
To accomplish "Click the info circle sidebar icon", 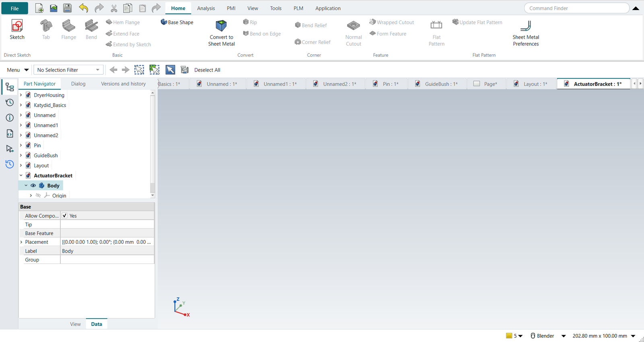I will coord(10,118).
